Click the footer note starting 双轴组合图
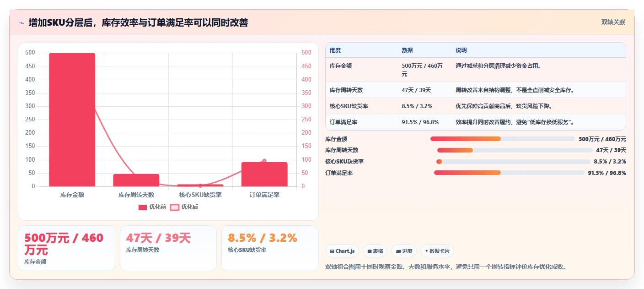The height and width of the screenshot is (289, 644). (x=446, y=267)
